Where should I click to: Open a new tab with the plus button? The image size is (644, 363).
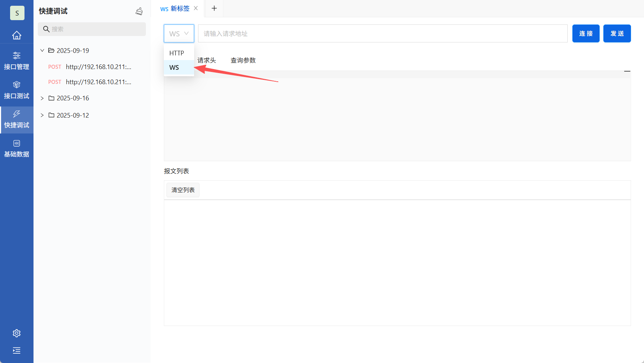pos(214,8)
